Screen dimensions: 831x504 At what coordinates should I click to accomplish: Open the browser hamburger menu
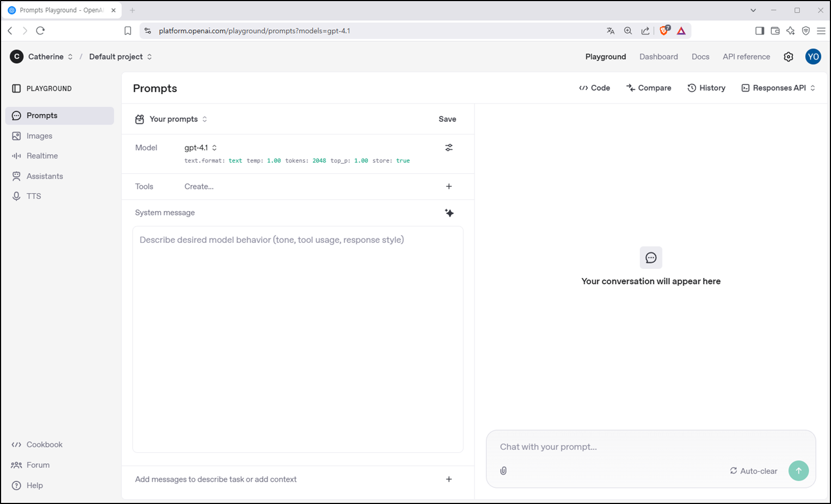pos(821,30)
